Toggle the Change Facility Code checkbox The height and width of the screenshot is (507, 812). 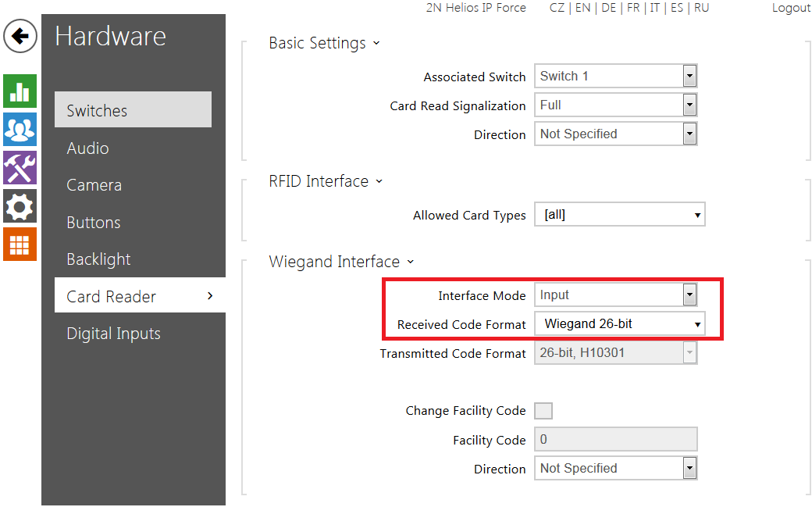click(x=543, y=411)
